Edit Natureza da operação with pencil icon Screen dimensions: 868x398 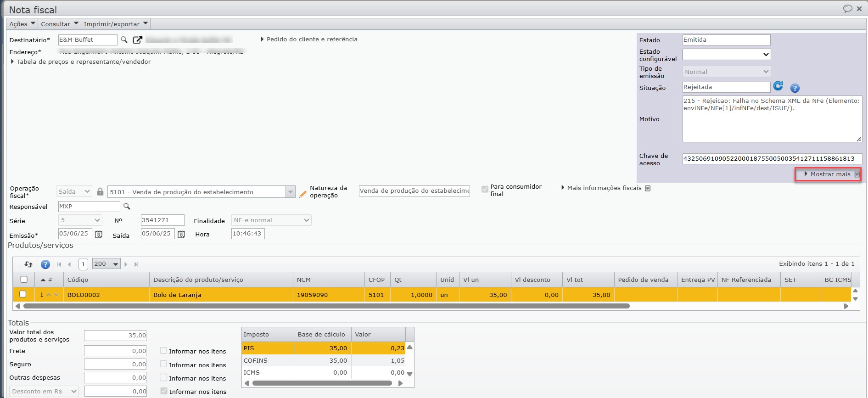coord(302,194)
